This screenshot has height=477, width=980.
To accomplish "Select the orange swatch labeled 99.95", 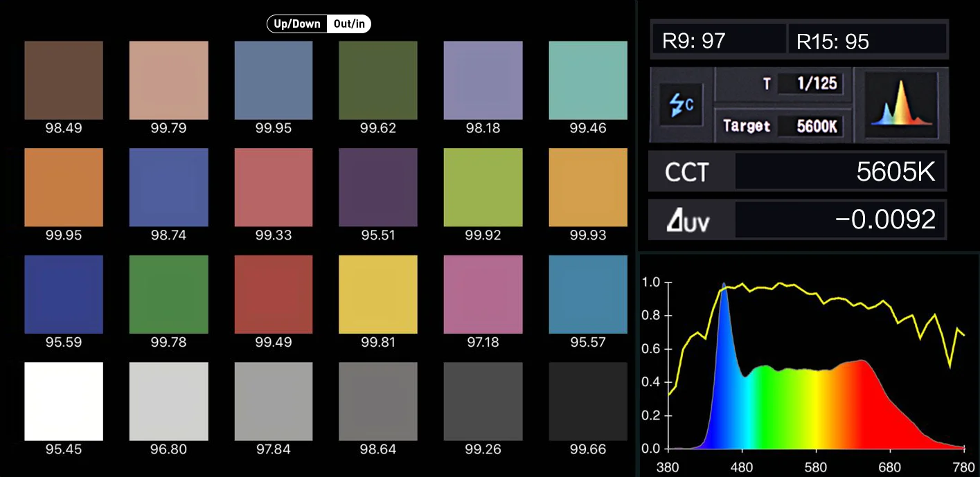I will [64, 187].
